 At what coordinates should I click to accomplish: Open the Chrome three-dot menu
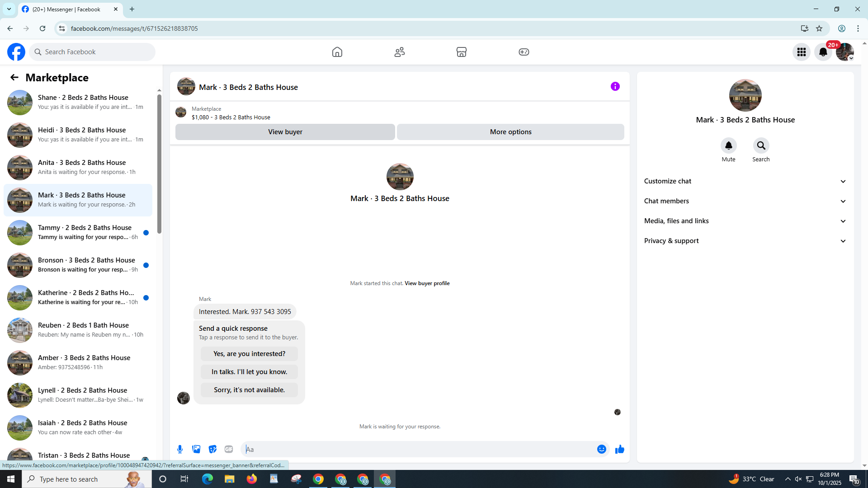pyautogui.click(x=858, y=28)
